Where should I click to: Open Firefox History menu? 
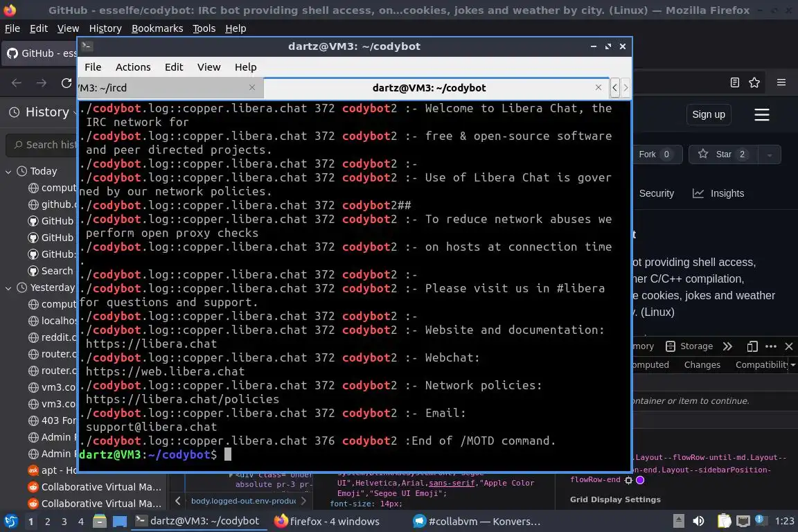(x=105, y=28)
